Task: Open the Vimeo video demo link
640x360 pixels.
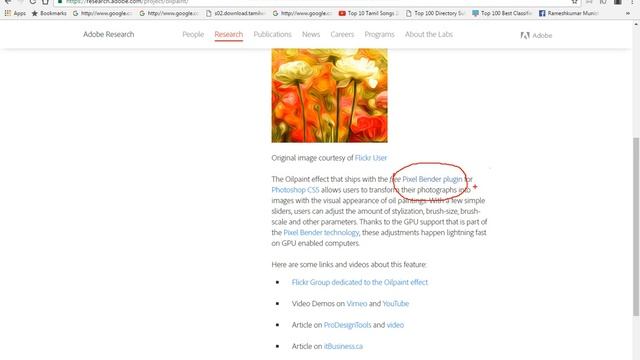Action: [357, 303]
